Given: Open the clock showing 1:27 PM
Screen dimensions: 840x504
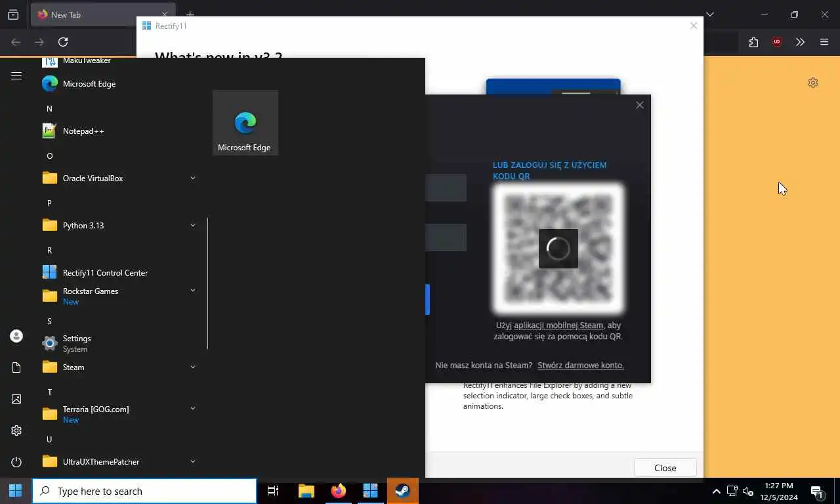Looking at the screenshot, I should pyautogui.click(x=780, y=492).
